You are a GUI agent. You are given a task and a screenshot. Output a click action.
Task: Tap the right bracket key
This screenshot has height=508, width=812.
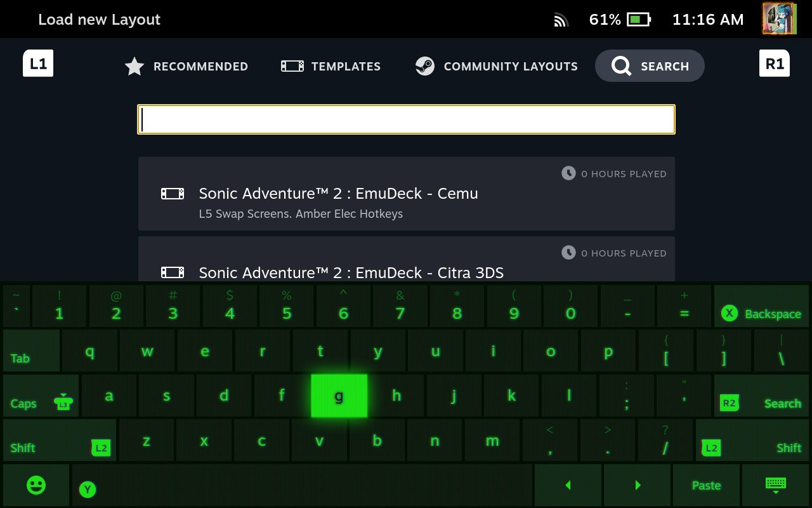coord(724,351)
